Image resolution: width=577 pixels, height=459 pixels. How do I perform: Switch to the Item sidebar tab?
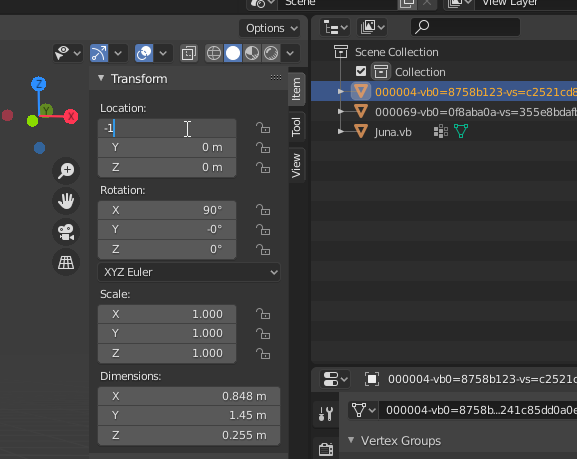coord(297,89)
